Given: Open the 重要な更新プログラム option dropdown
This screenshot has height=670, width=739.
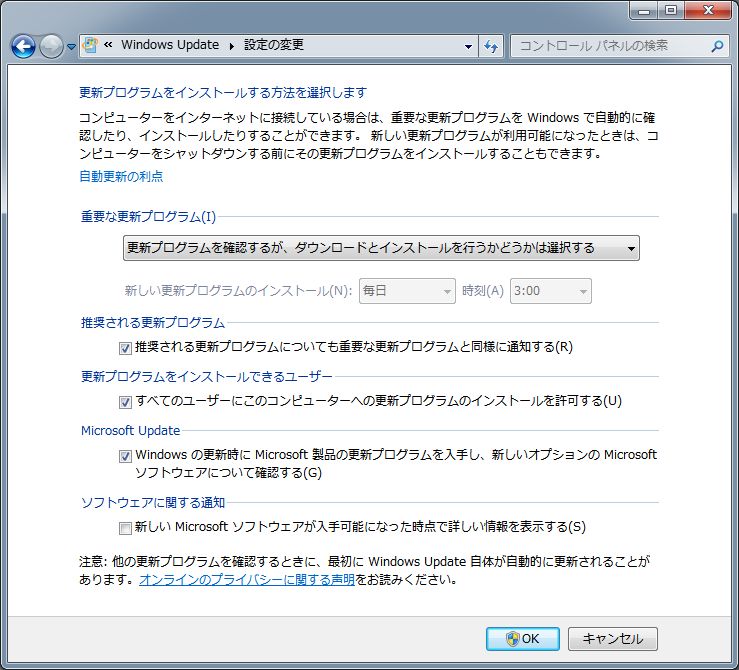Looking at the screenshot, I should pyautogui.click(x=381, y=248).
